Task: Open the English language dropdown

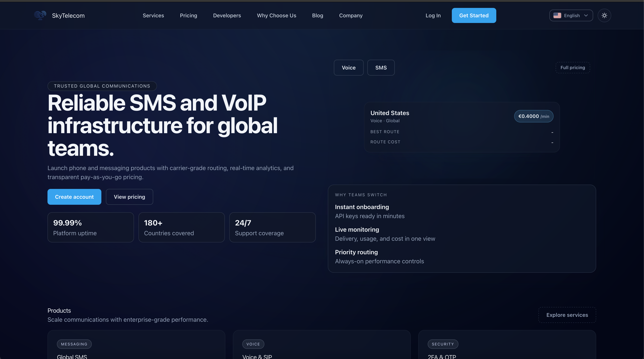Action: click(x=571, y=15)
